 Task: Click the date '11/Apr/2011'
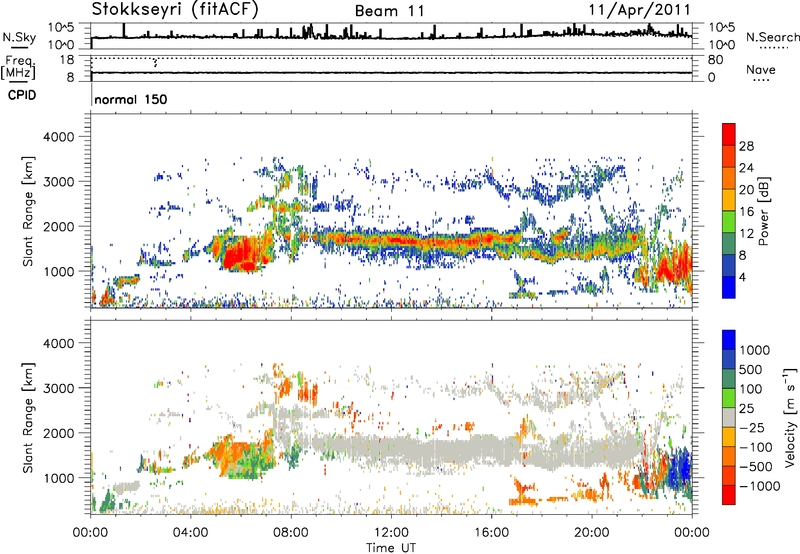[x=640, y=10]
